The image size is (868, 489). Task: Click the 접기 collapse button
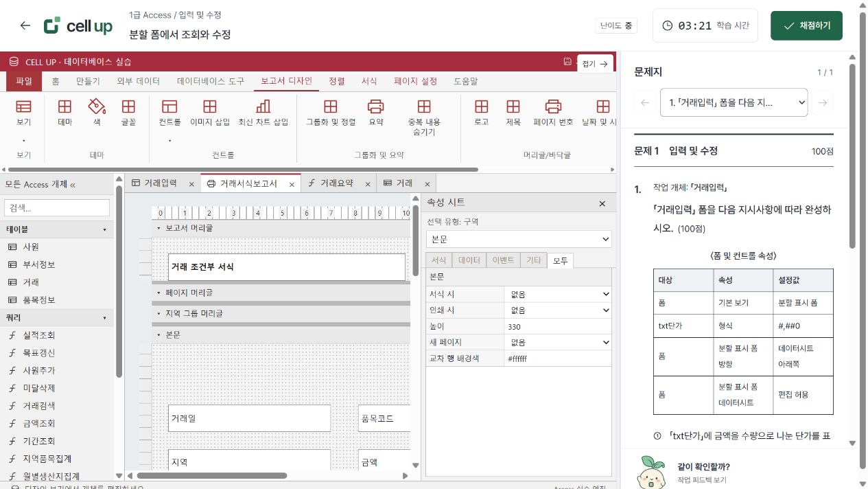coord(596,63)
